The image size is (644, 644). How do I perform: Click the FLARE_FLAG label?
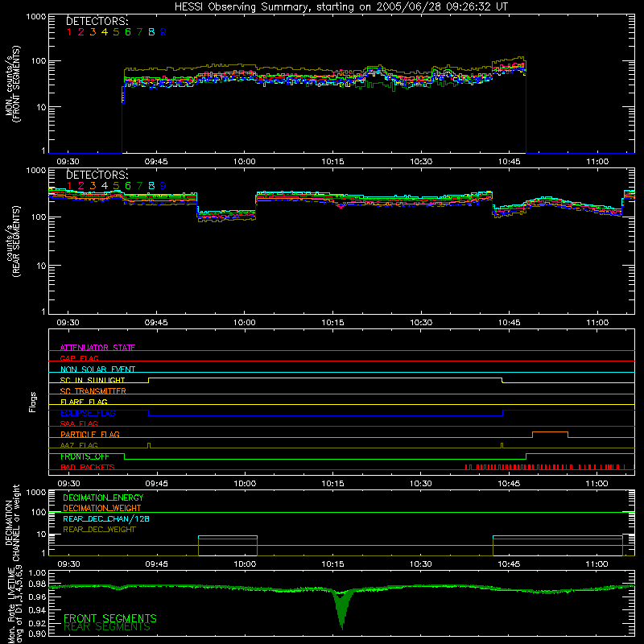84,402
